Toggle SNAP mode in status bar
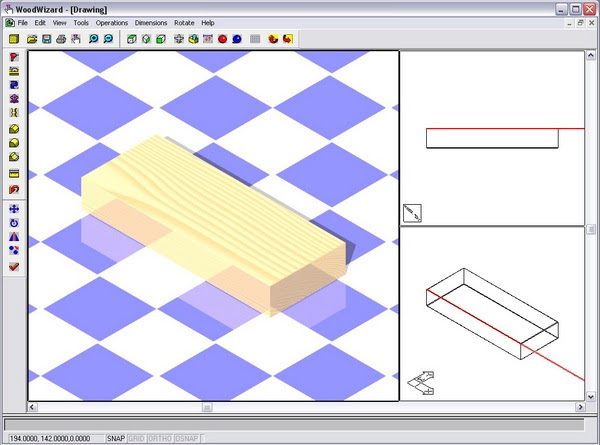This screenshot has width=600, height=445. coord(116,438)
